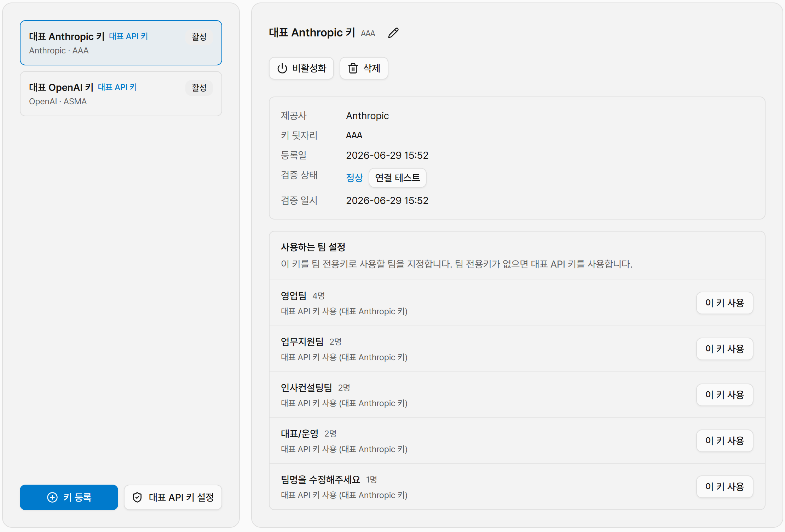Click the 업무지원팀 team name
The width and height of the screenshot is (785, 532).
pyautogui.click(x=302, y=342)
